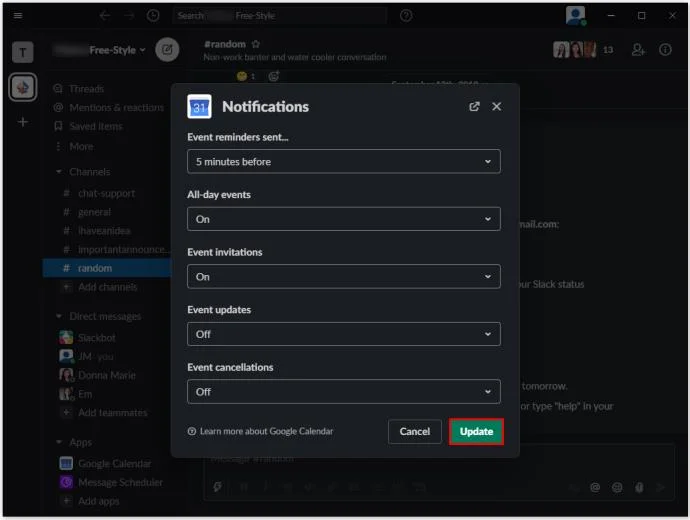Collapse the Channels section
This screenshot has width=690, height=520.
[59, 172]
